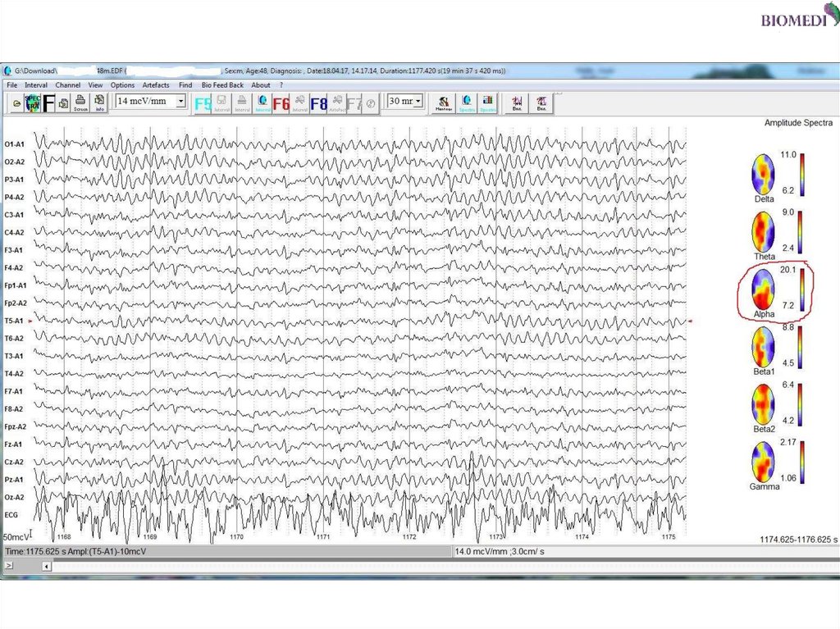Viewport: 840px width, 629px height.
Task: Open the Channel menu
Action: click(68, 85)
